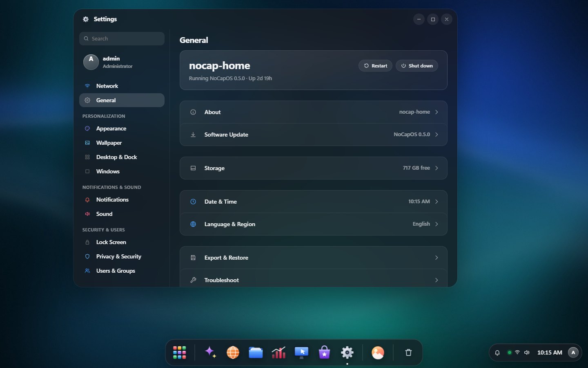Open the remote desktop screen app in dock
The width and height of the screenshot is (588, 368).
click(x=301, y=352)
